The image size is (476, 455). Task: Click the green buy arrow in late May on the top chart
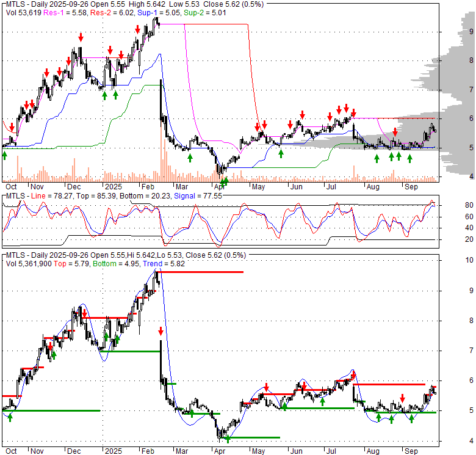281,154
